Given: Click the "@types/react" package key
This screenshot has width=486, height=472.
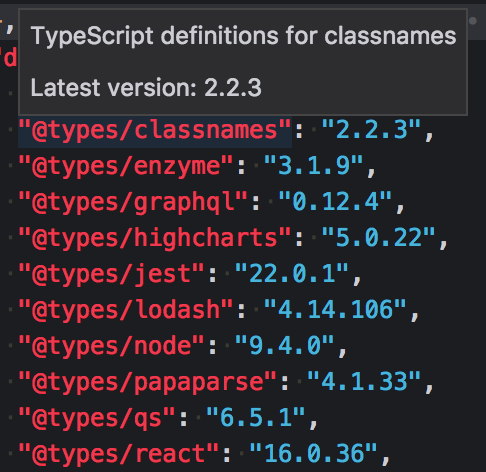Looking at the screenshot, I should 119,454.
